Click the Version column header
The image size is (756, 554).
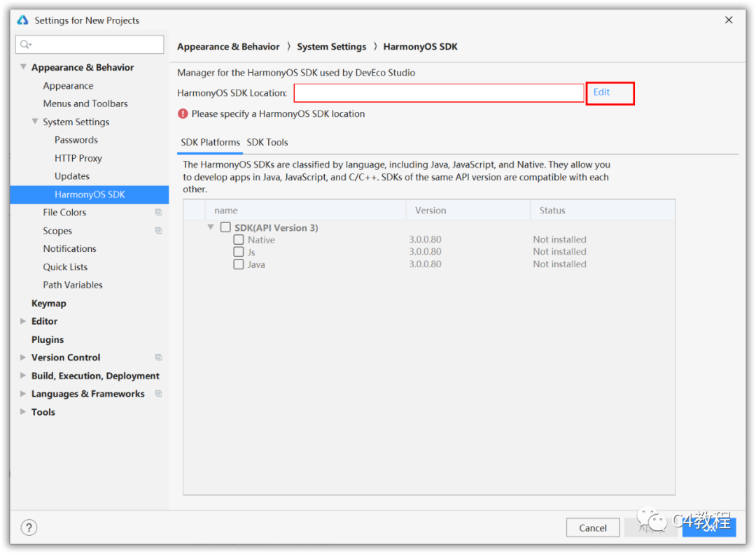click(x=468, y=211)
